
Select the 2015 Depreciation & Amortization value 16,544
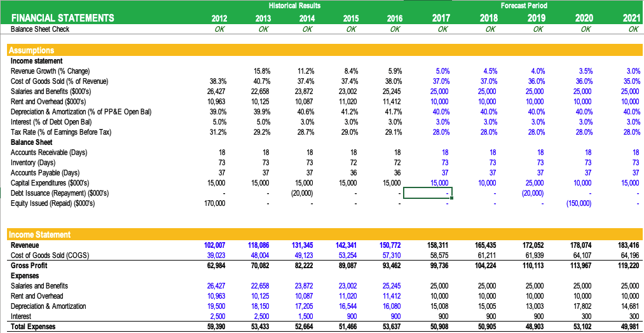pyautogui.click(x=346, y=306)
